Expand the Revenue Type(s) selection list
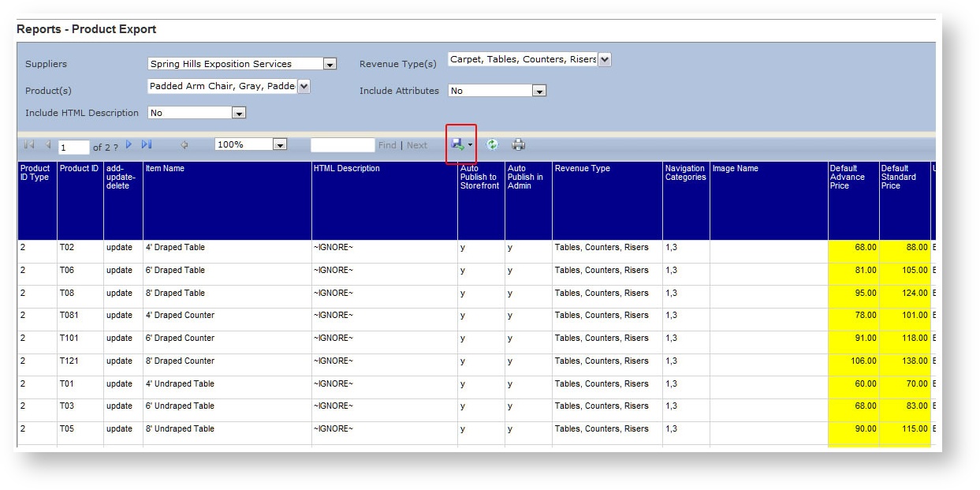Screen dimensions: 980x490 coord(604,58)
